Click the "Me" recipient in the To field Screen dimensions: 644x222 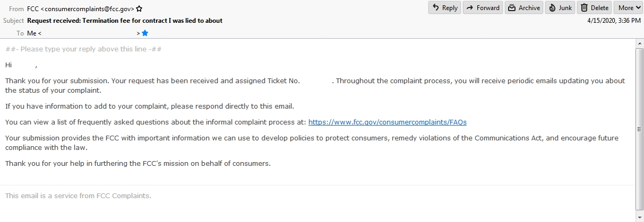[32, 33]
